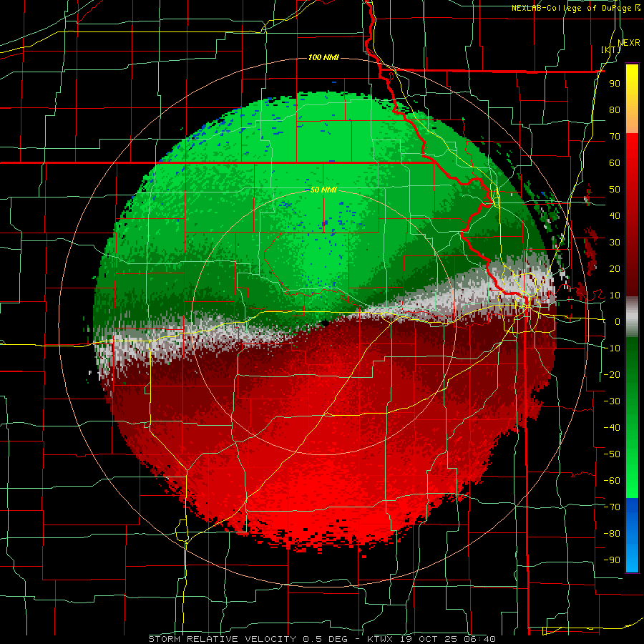Click the 40 value on the color scale
This screenshot has width=644, height=644.
pyautogui.click(x=615, y=215)
